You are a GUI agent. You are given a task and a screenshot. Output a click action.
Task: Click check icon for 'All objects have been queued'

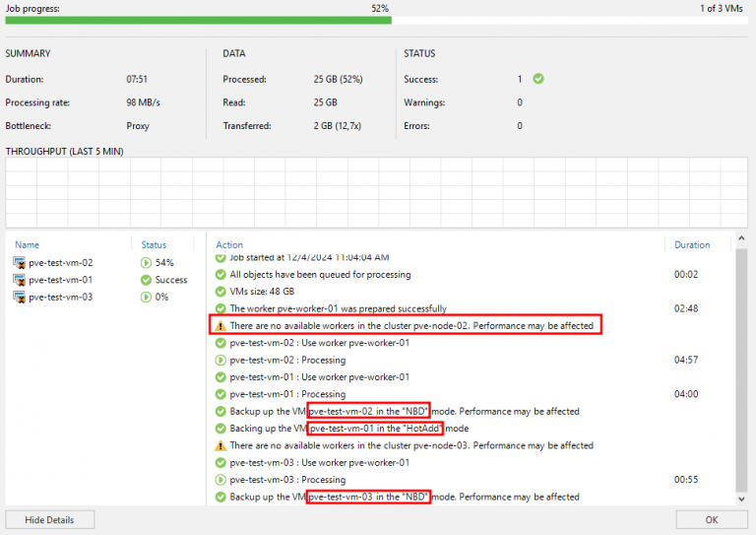(220, 275)
